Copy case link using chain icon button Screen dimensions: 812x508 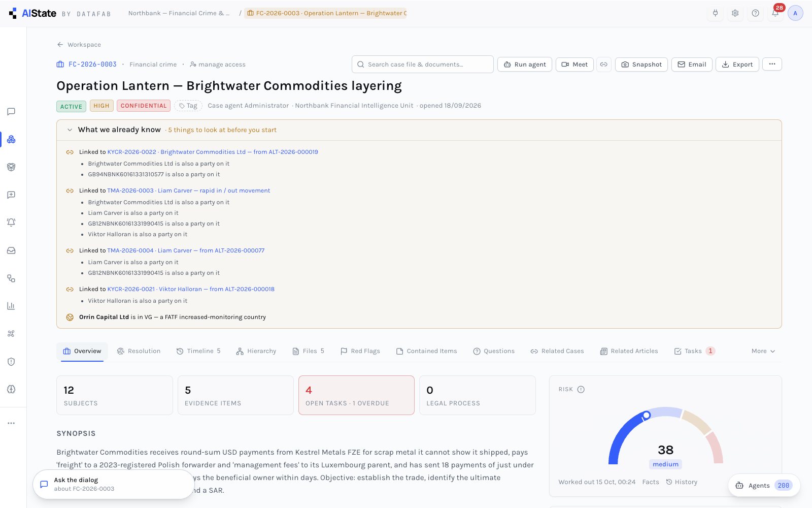tap(604, 65)
